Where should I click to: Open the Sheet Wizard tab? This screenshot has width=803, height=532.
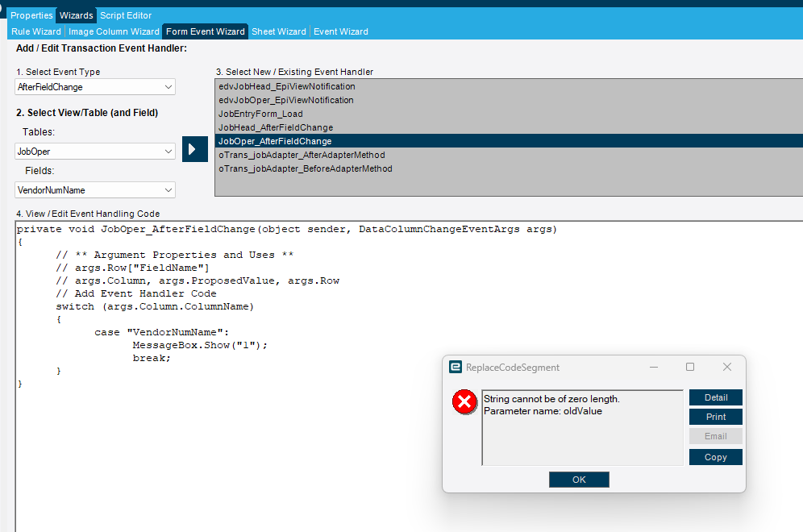(279, 31)
